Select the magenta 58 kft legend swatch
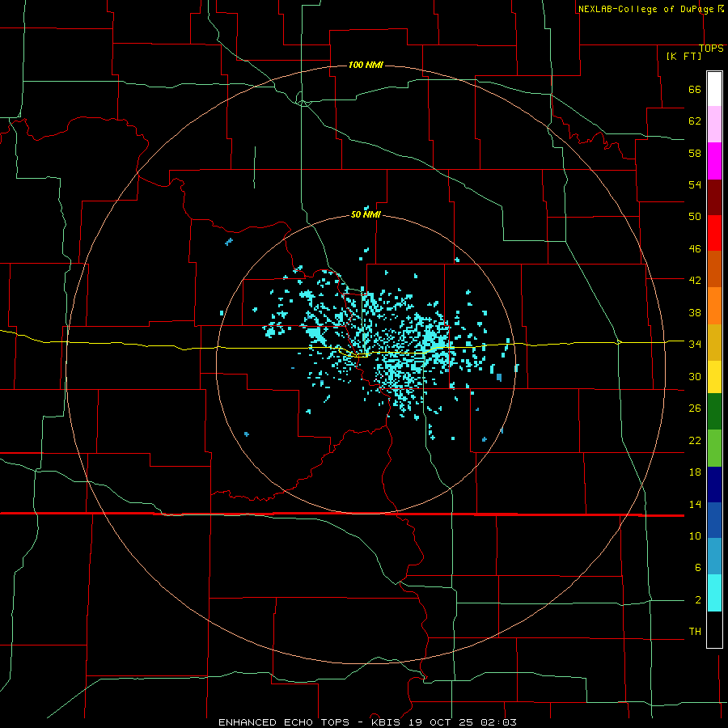This screenshot has width=728, height=728. click(x=714, y=161)
